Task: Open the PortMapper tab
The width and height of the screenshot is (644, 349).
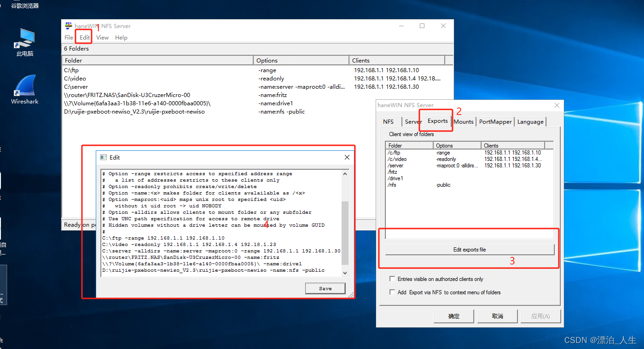Action: [x=495, y=121]
